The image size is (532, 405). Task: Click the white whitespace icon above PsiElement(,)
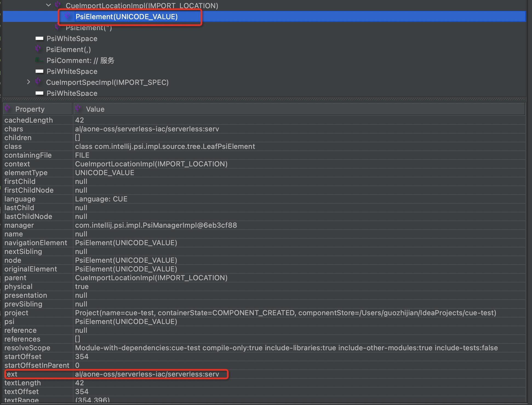click(x=40, y=38)
